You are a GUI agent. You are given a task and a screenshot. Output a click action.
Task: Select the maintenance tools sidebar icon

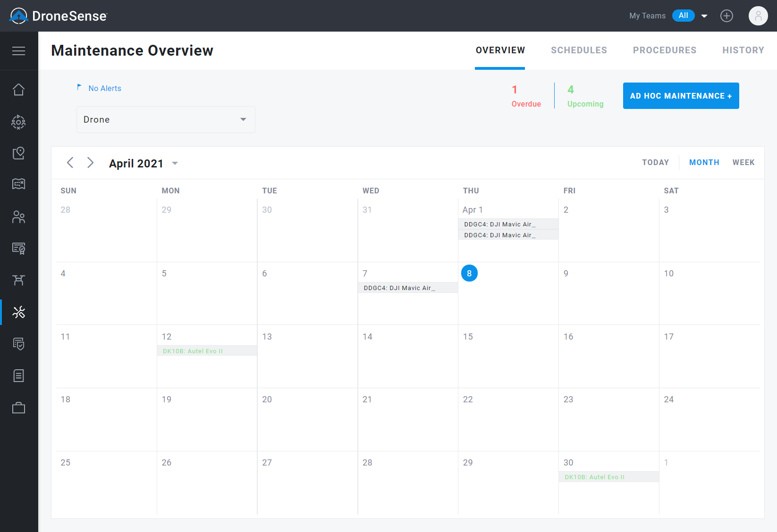click(x=18, y=312)
